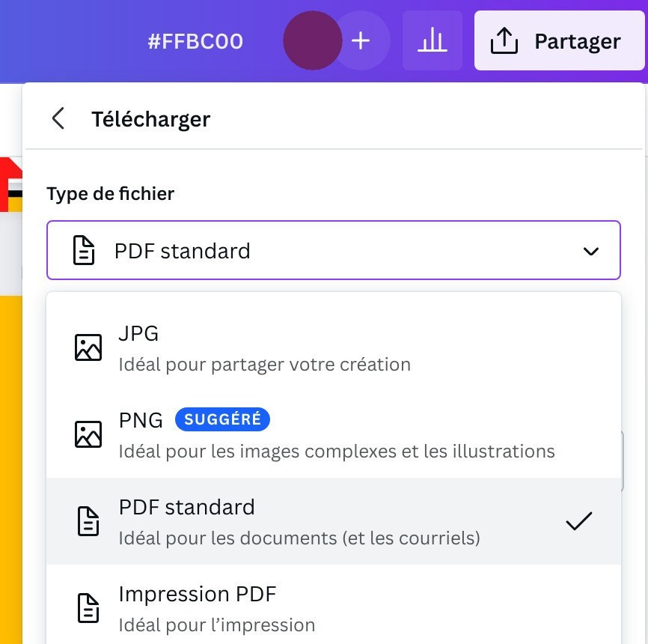Click the upload icon in the Partager button
648x644 pixels.
point(504,40)
